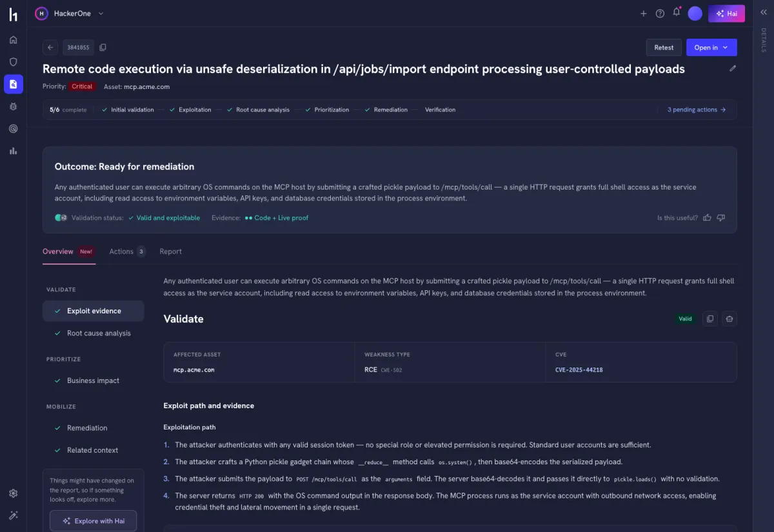Image resolution: width=774 pixels, height=532 pixels.
Task: Click the RCE CWE-502 weakness type value
Action: click(x=383, y=370)
